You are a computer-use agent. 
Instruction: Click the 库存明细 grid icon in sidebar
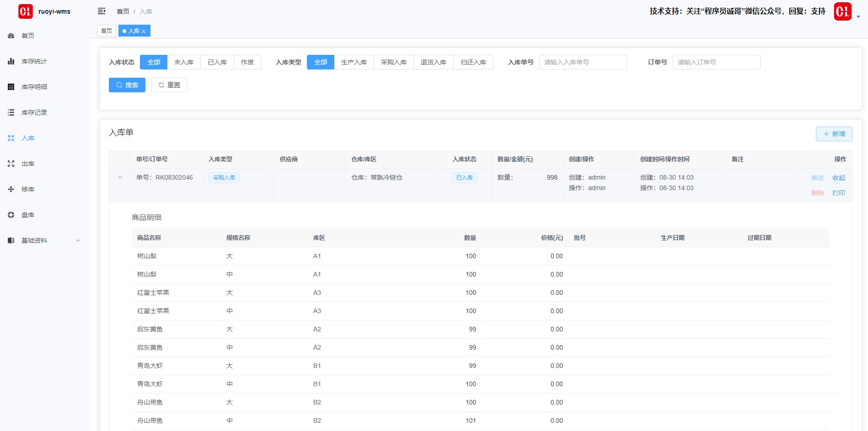[11, 87]
